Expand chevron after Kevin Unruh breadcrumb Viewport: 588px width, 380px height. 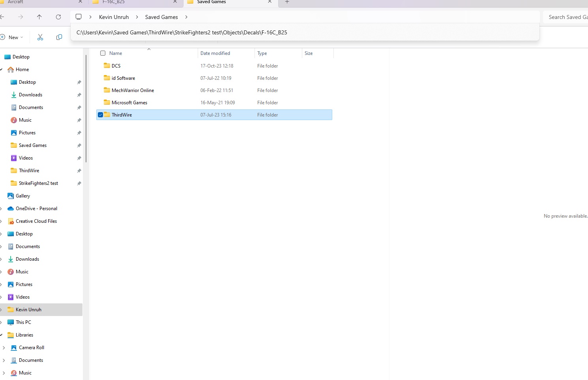point(137,17)
